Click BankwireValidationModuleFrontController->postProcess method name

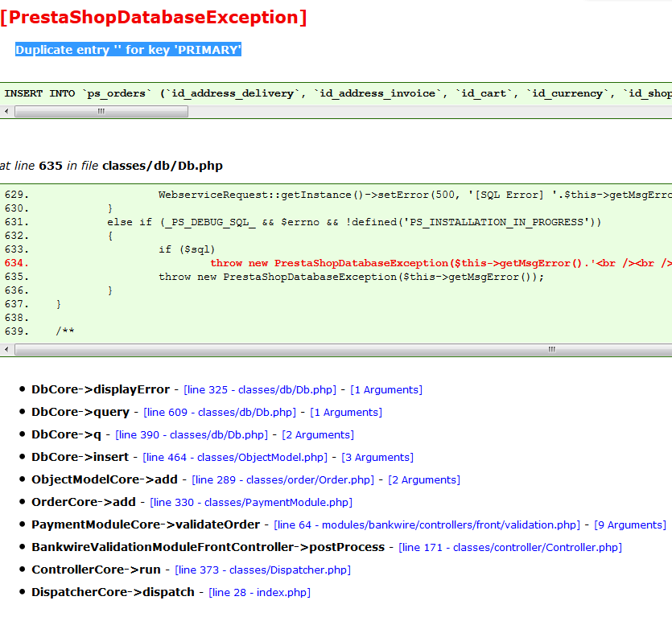208,547
